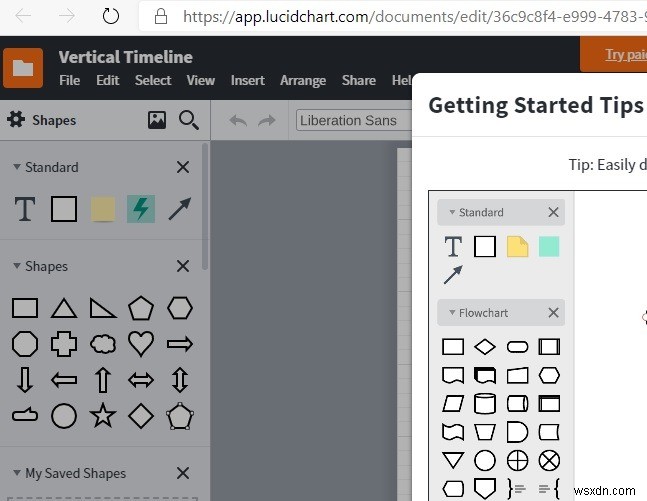Open the image insert icon
Viewport: 647px width, 501px height.
(157, 120)
